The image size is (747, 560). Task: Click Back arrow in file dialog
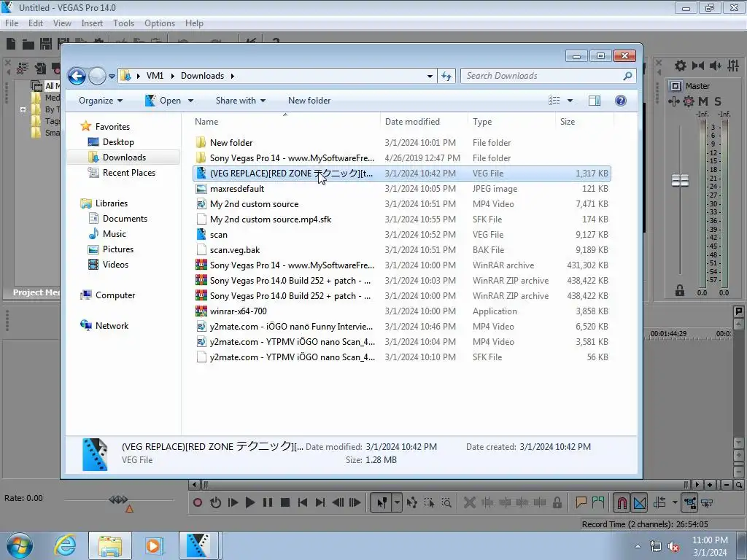(77, 76)
